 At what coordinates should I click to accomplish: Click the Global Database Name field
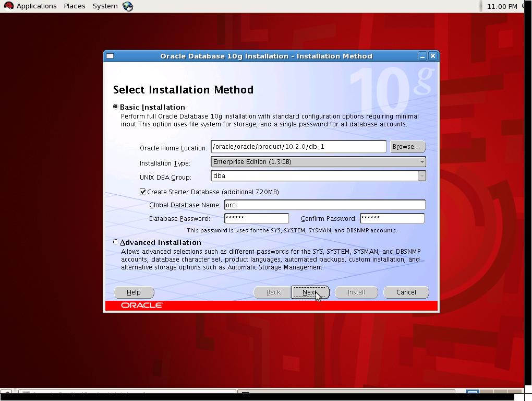(325, 205)
